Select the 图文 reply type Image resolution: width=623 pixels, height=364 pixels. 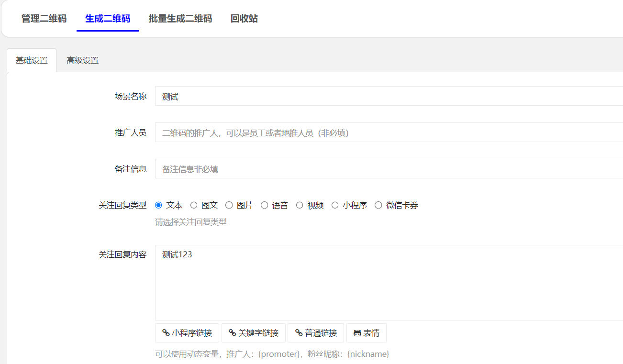[194, 205]
